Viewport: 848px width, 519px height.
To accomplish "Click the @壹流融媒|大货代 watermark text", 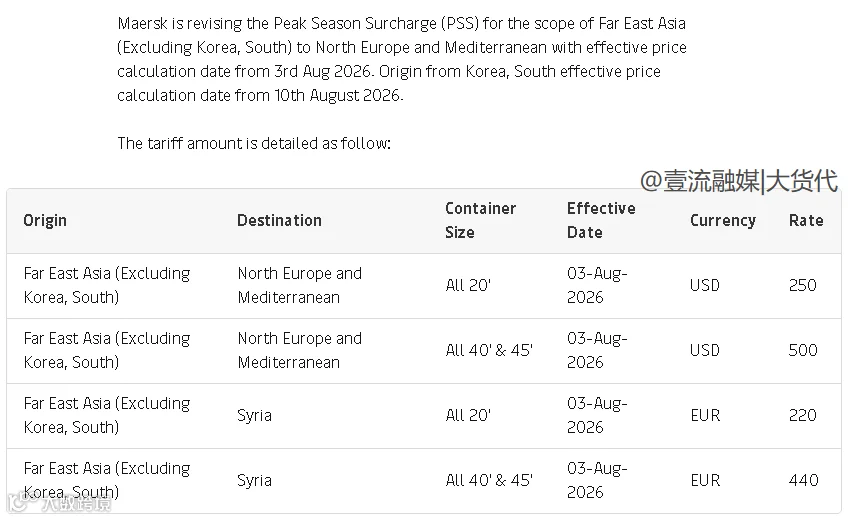I will [739, 181].
